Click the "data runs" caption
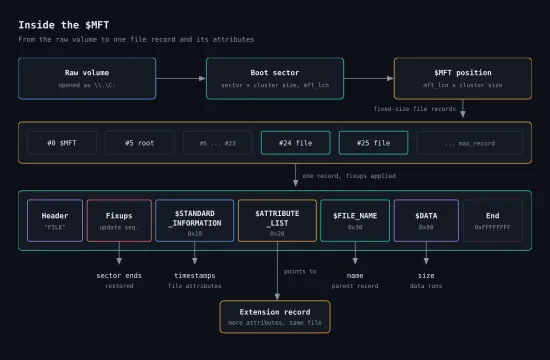 point(426,286)
